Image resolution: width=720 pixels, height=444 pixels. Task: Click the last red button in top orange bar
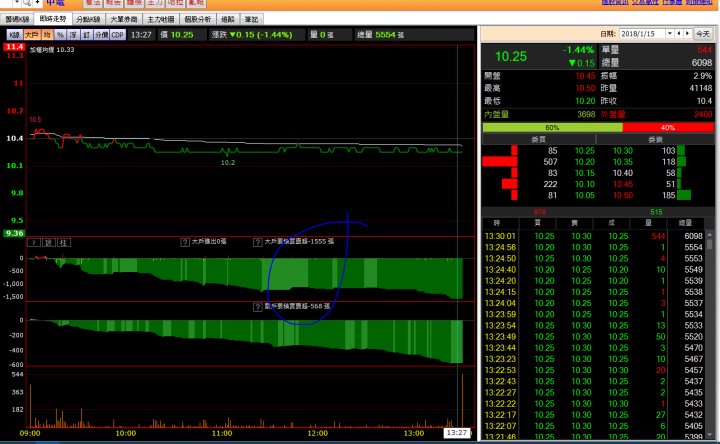coord(196,3)
